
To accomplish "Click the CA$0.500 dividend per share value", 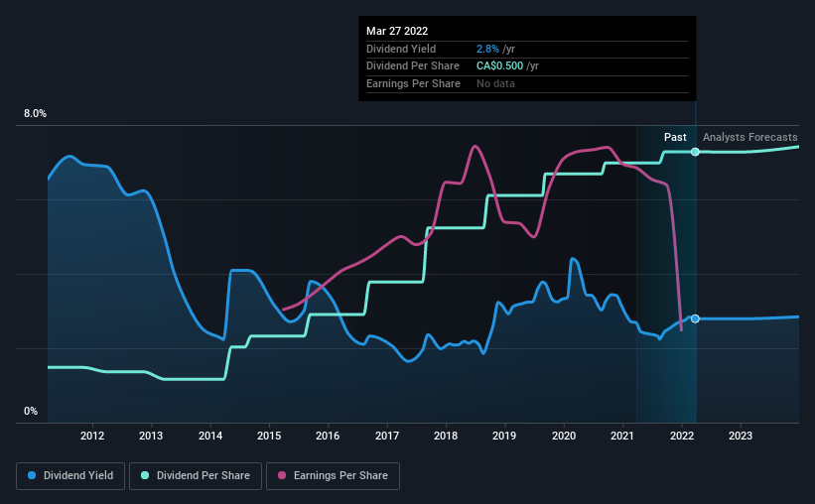I will [499, 66].
